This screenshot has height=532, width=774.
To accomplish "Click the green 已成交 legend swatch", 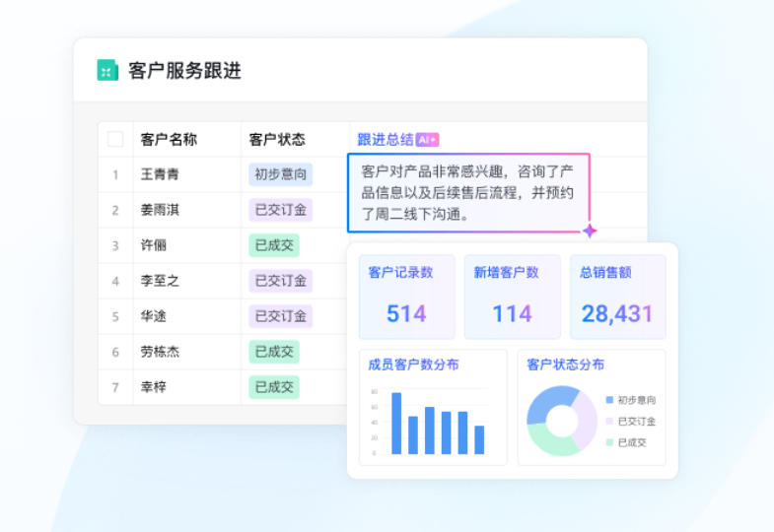I will (x=609, y=442).
